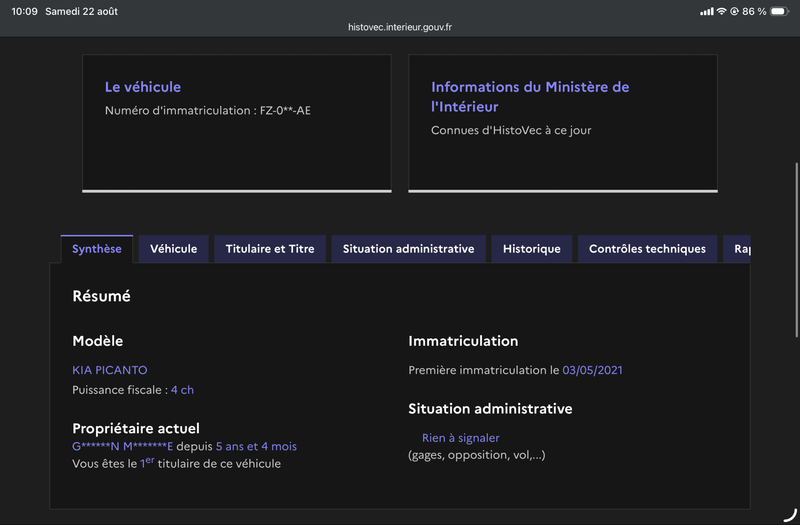Click the Rien à signaler status
This screenshot has width=800, height=525.
pyautogui.click(x=461, y=438)
